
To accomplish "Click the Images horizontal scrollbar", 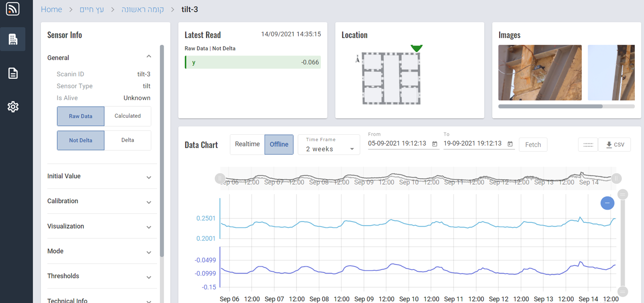I will (550, 106).
